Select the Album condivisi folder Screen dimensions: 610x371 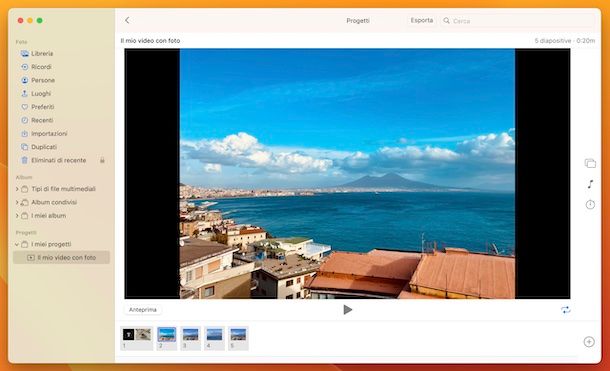coord(54,202)
